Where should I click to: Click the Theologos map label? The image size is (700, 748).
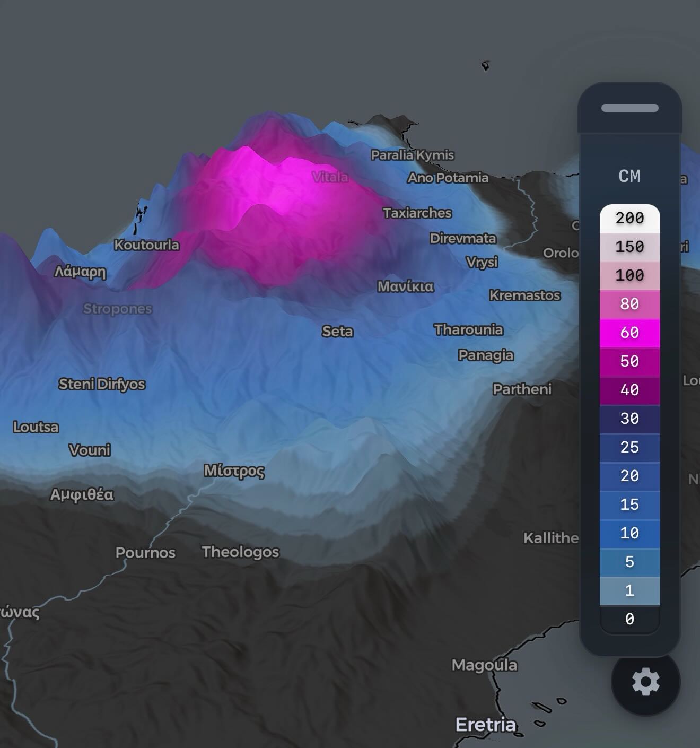[x=240, y=552]
